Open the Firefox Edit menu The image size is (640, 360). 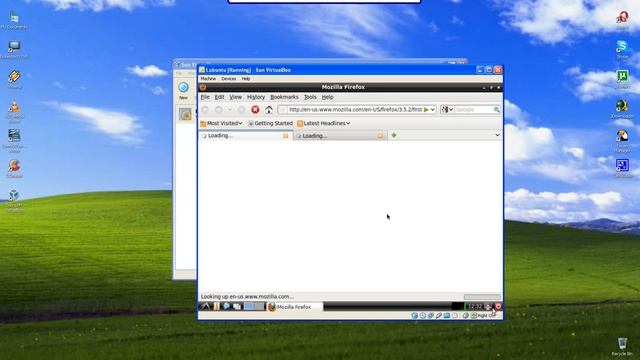(220, 97)
